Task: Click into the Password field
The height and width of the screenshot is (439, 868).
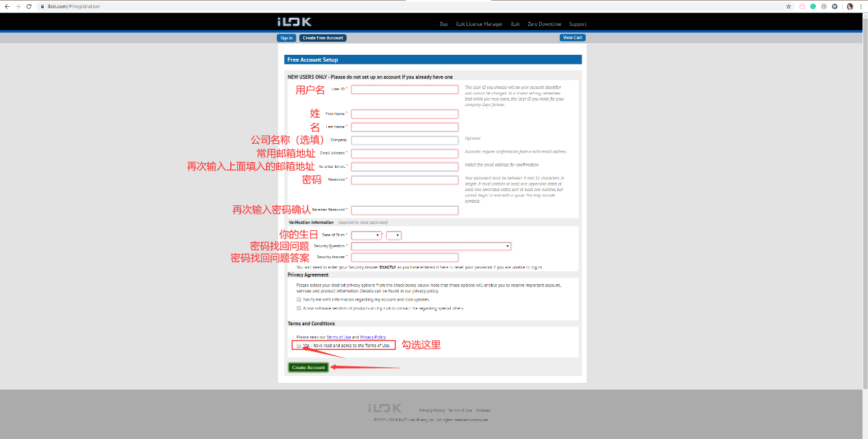Action: 405,180
